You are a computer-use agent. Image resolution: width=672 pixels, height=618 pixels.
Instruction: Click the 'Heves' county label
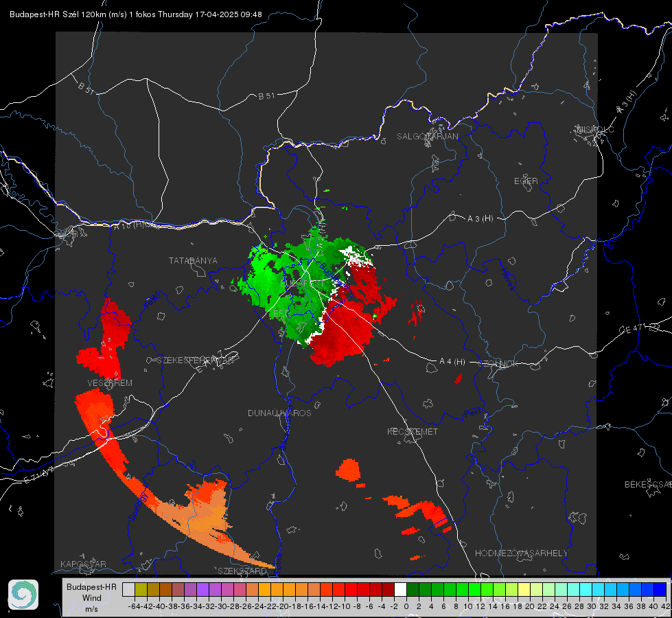[x=507, y=278]
